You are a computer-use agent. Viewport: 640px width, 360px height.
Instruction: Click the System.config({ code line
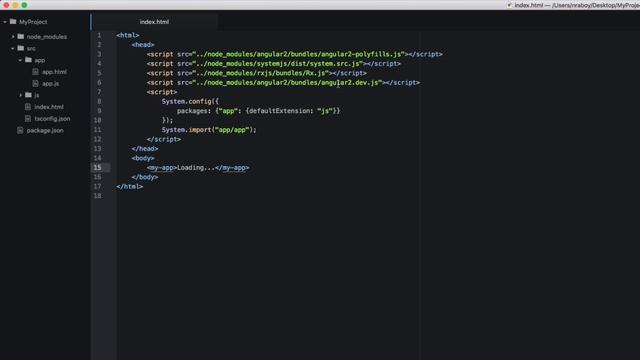(x=190, y=102)
